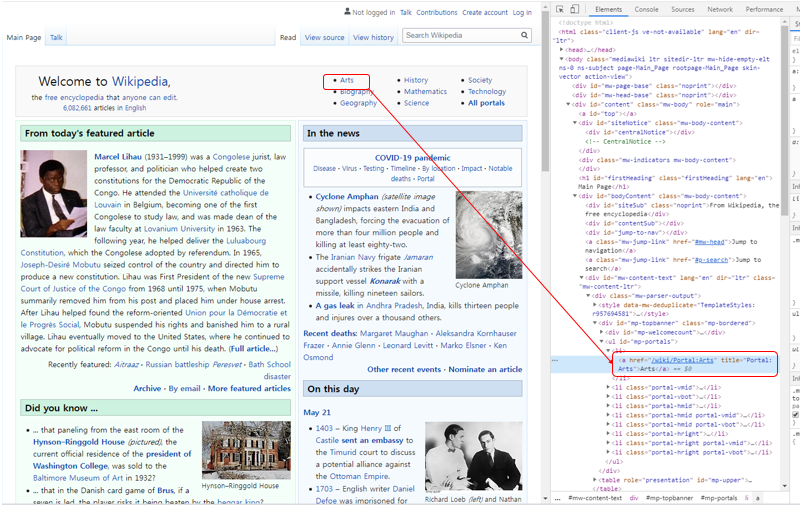The height and width of the screenshot is (520, 800).
Task: Select the Elements tab
Action: click(609, 10)
